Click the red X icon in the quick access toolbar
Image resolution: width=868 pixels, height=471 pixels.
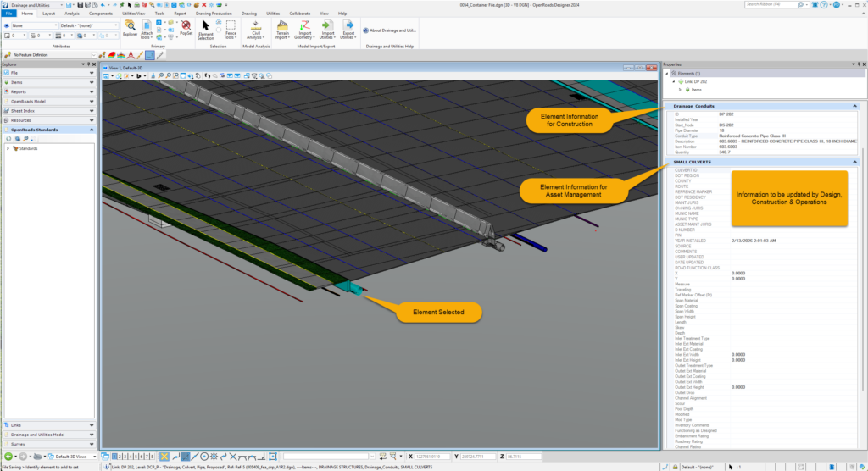(x=203, y=5)
